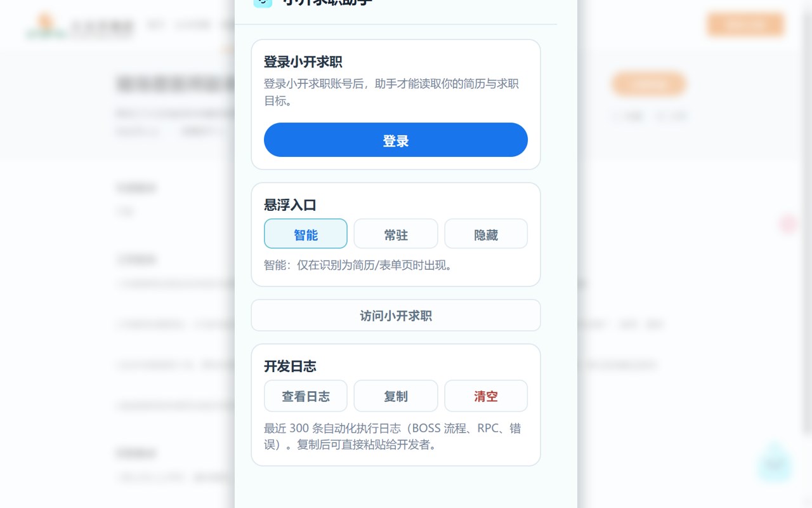Click the 开发日志 section heading

pos(290,366)
